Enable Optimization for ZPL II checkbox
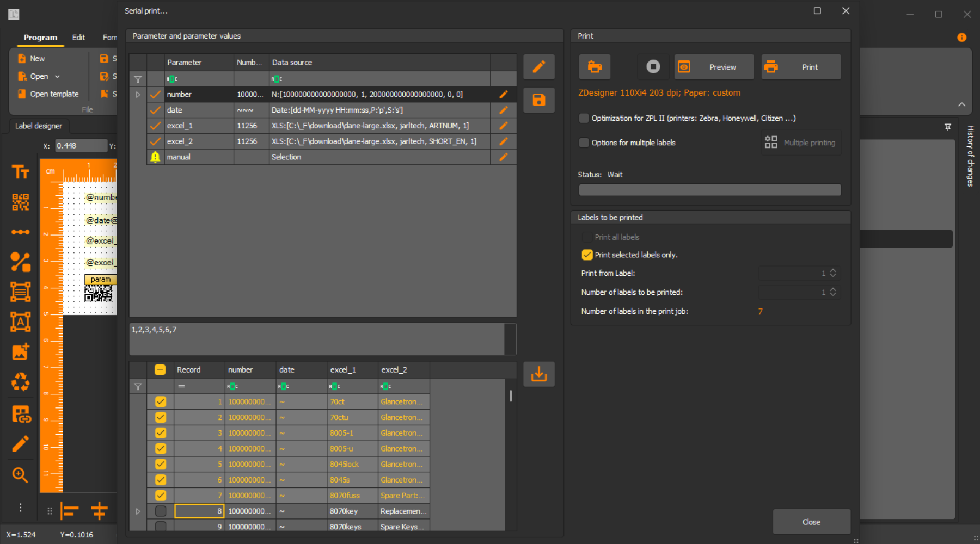 584,118
